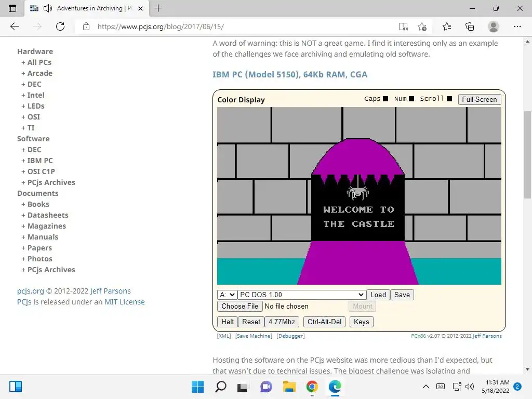Image resolution: width=532 pixels, height=399 pixels.
Task: Open IBM PC Model 5150 heading link
Action: (x=290, y=74)
